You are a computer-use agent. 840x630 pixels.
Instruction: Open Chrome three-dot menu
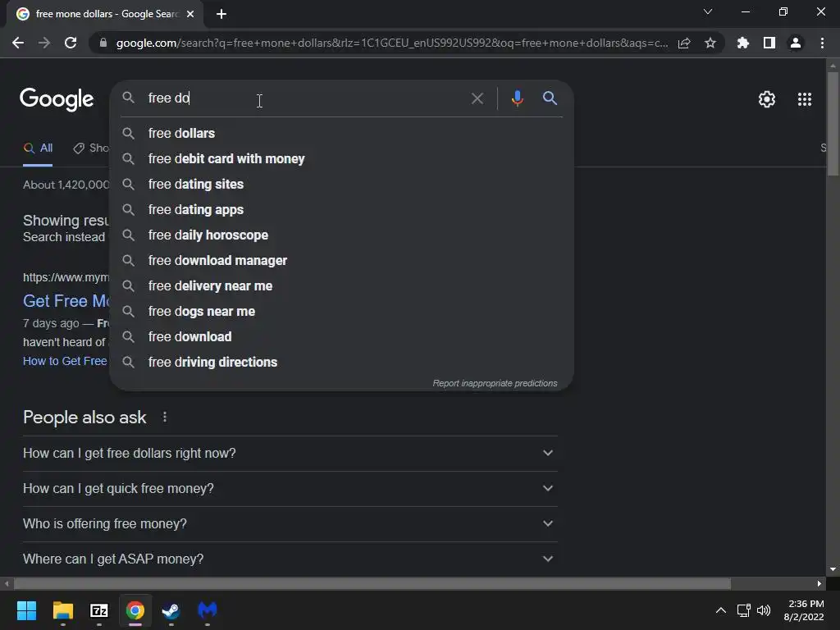click(x=822, y=43)
